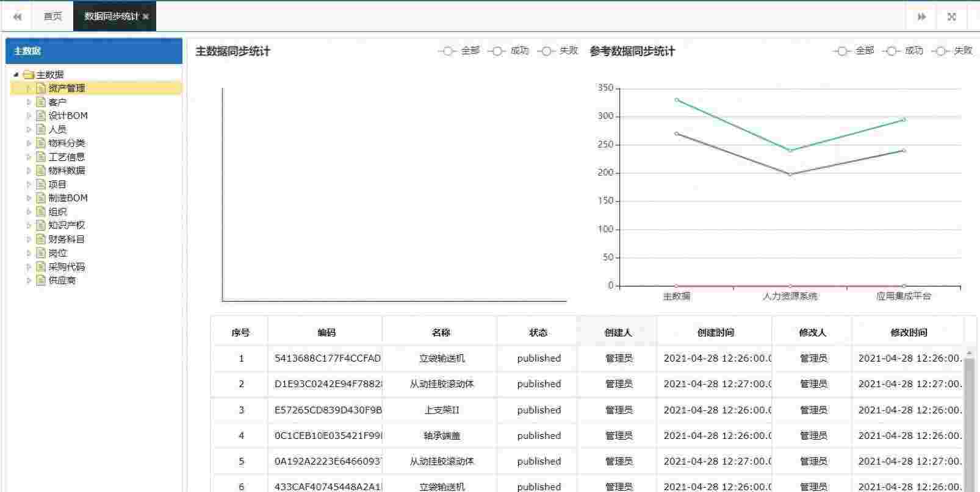980x492 pixels.
Task: Toggle 全部 legend in 主数据同步统计 chart
Action: coord(459,51)
